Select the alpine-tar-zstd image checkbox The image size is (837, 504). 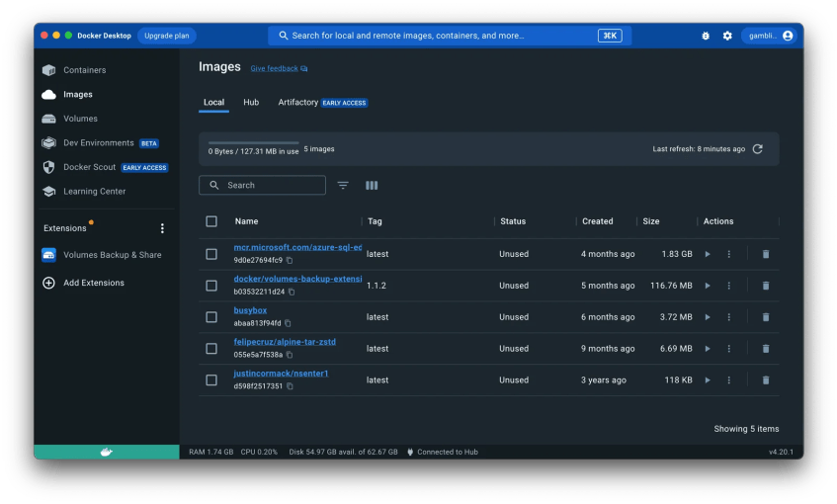211,349
